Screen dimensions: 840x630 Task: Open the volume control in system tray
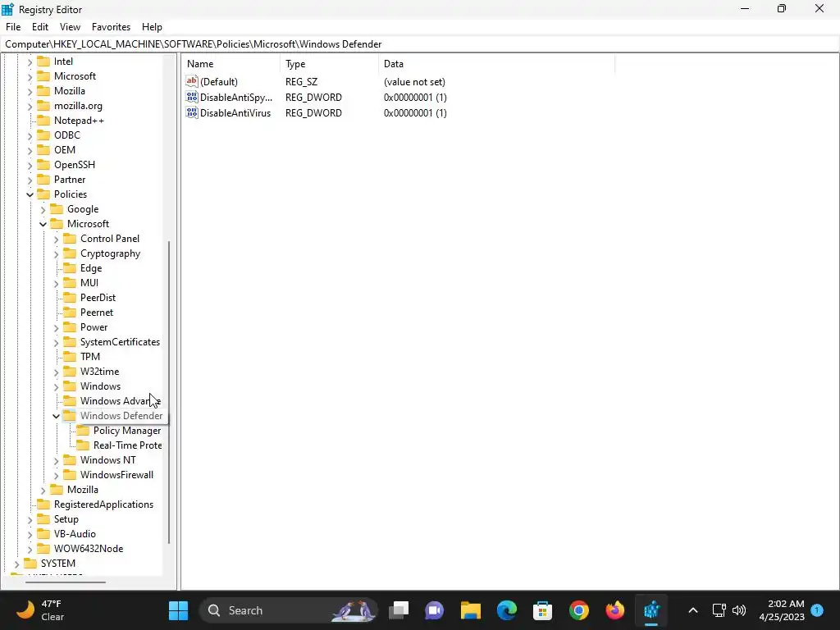click(739, 610)
